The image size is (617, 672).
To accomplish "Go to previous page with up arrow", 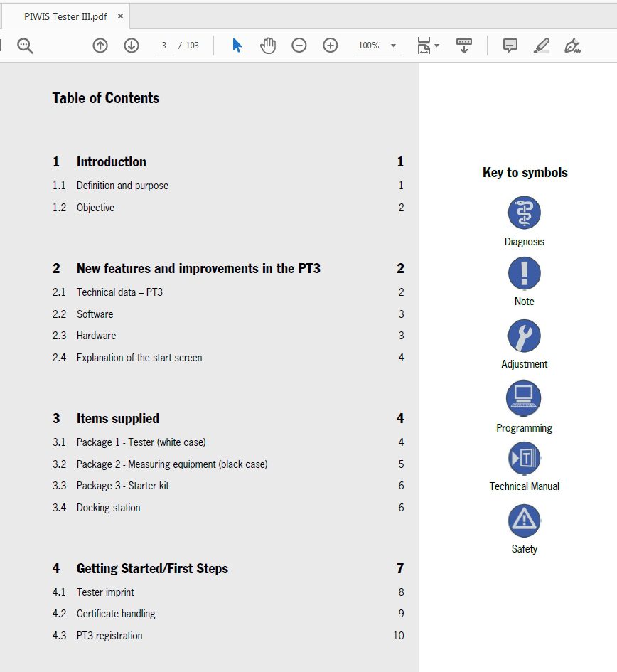I will click(x=100, y=46).
